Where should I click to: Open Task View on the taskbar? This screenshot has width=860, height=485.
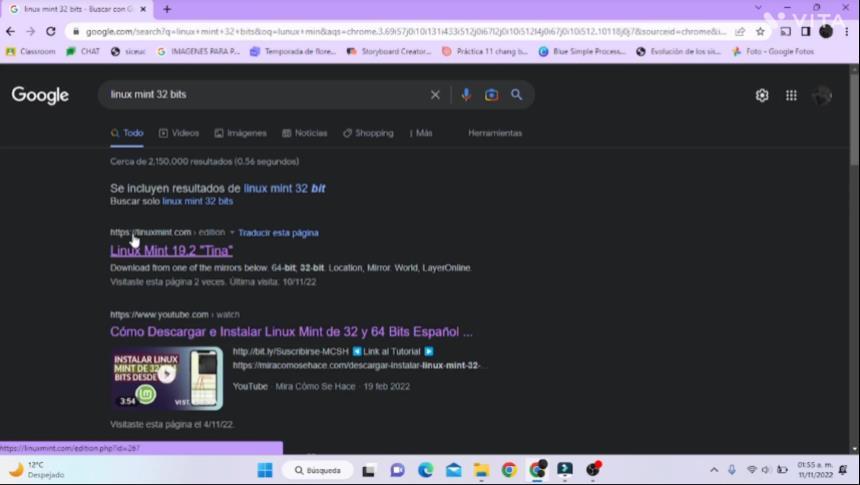(369, 470)
